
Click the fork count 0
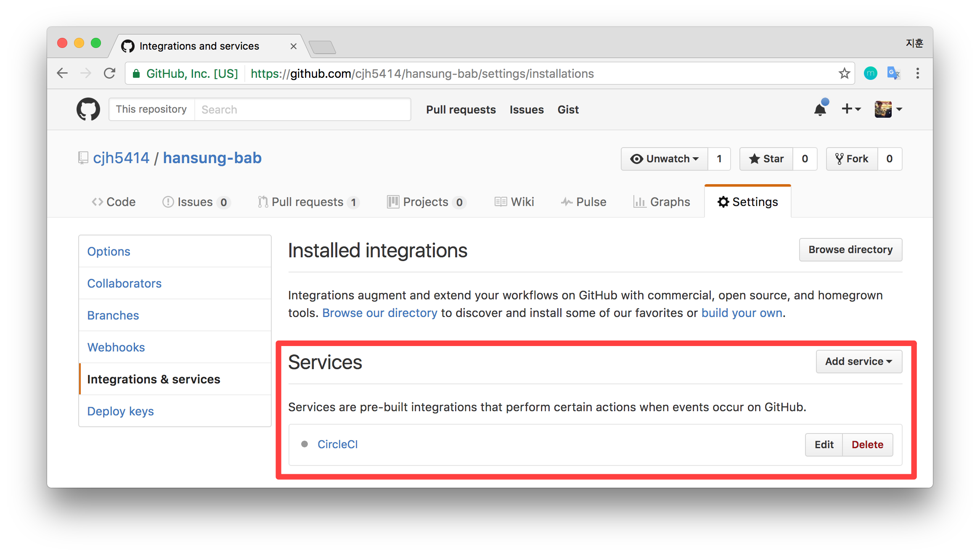890,159
